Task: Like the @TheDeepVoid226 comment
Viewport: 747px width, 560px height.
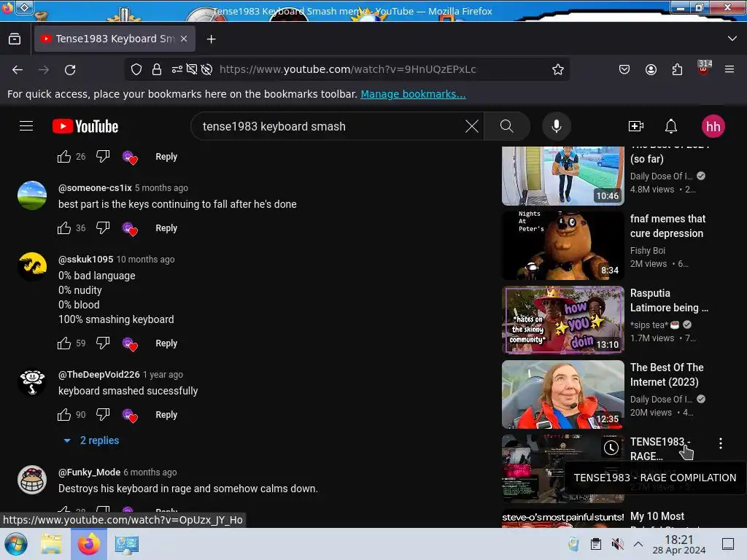Action: 64,415
